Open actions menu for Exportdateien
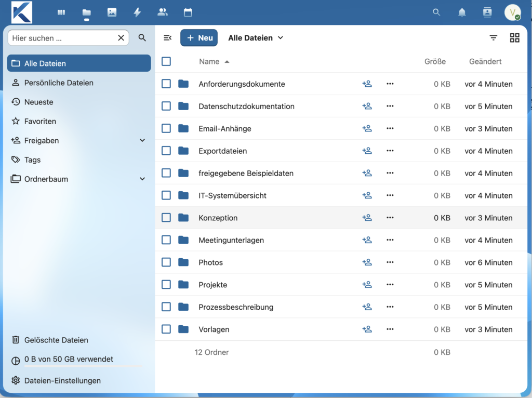Image resolution: width=532 pixels, height=398 pixels. tap(390, 151)
